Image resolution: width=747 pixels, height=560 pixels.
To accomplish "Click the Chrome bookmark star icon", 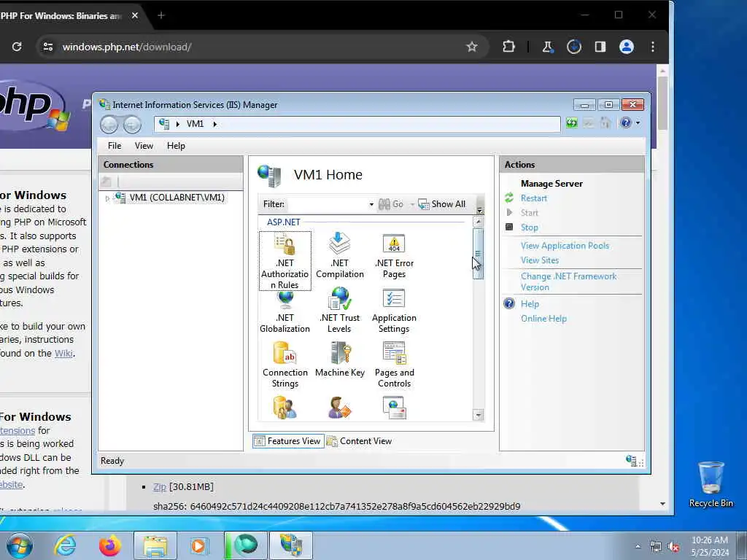I will pyautogui.click(x=472, y=47).
